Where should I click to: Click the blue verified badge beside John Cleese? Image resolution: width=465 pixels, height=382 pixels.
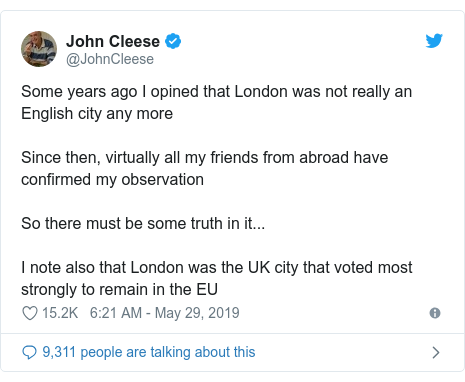tap(173, 41)
